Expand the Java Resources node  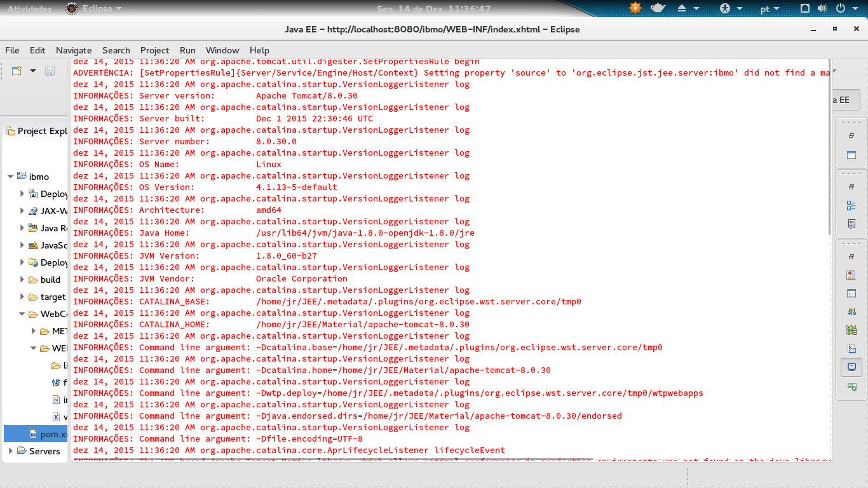pos(22,228)
